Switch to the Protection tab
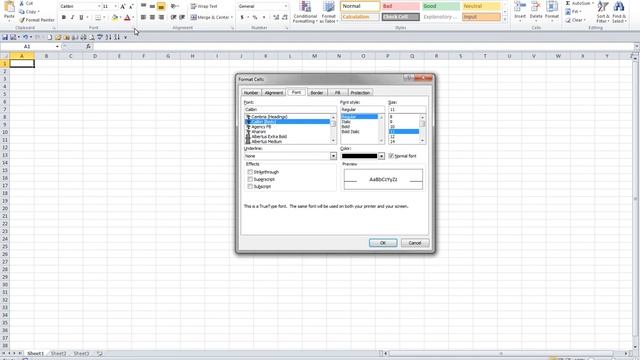The height and width of the screenshot is (360, 640). click(360, 93)
